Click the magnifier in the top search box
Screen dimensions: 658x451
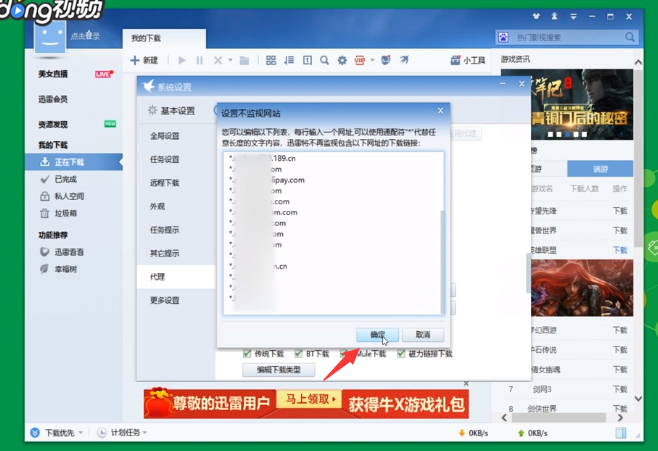click(629, 37)
